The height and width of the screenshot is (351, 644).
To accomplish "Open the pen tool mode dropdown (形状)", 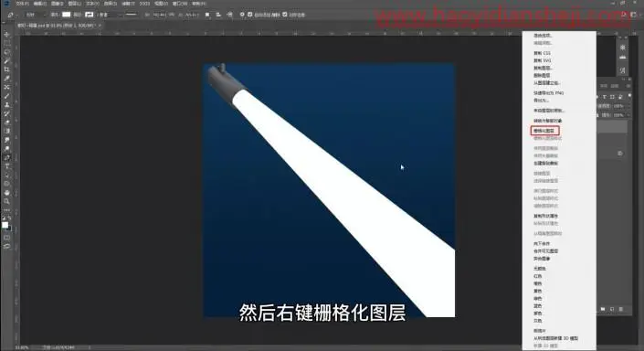I will point(35,15).
